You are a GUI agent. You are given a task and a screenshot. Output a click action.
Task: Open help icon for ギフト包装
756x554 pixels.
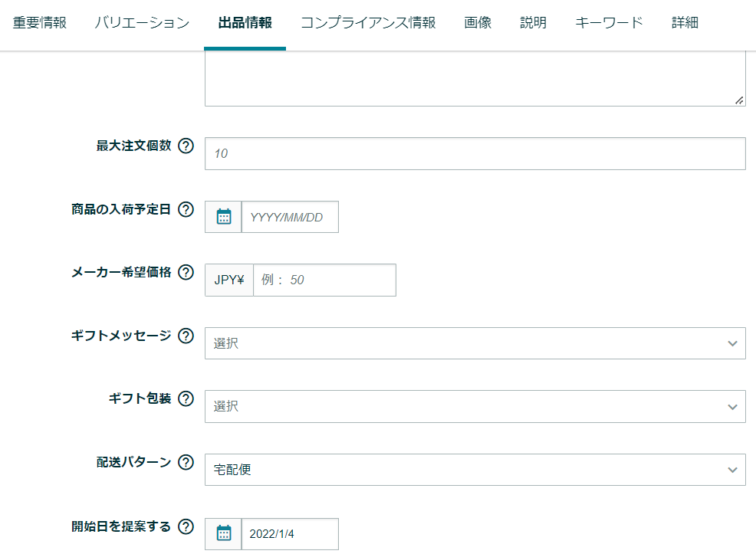coord(186,398)
